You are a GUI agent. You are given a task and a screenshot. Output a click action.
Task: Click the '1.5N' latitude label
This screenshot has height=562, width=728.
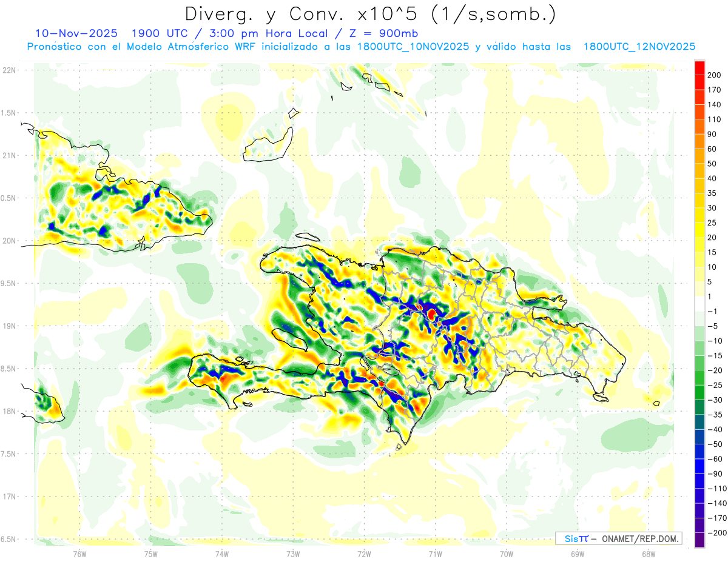pyautogui.click(x=8, y=113)
